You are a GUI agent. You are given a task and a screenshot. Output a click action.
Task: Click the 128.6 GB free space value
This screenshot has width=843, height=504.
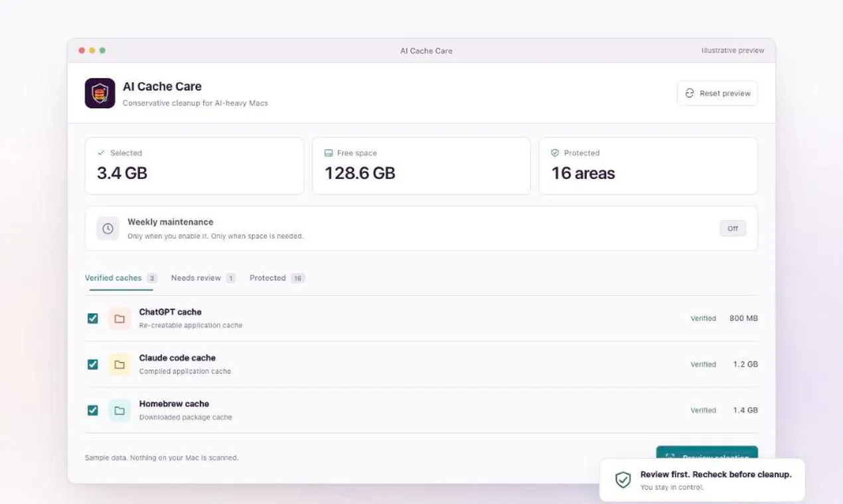360,173
